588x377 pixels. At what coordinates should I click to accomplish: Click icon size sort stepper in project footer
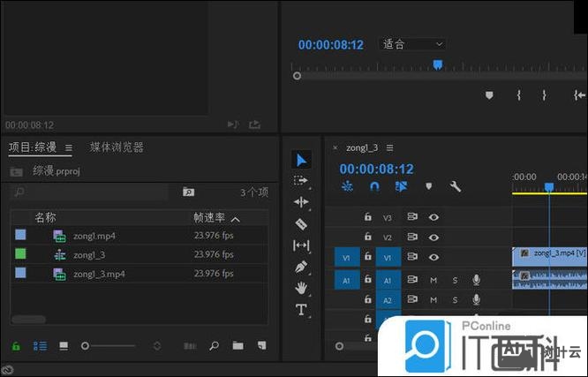[x=157, y=346]
